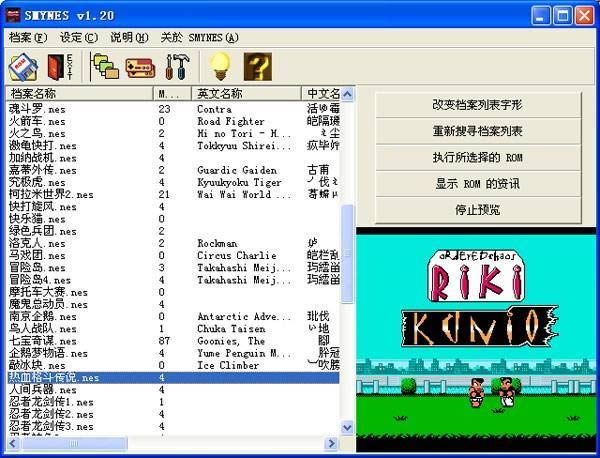The height and width of the screenshot is (458, 600).
Task: Click the hammer and screwdriver tools icon
Action: 178,67
